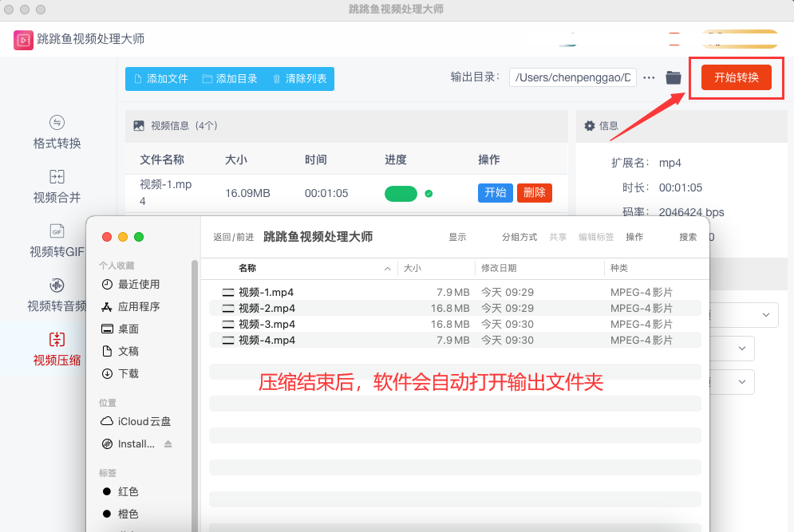Click Finder 编辑标签 toolbar item
The image size is (794, 532).
[x=596, y=237]
